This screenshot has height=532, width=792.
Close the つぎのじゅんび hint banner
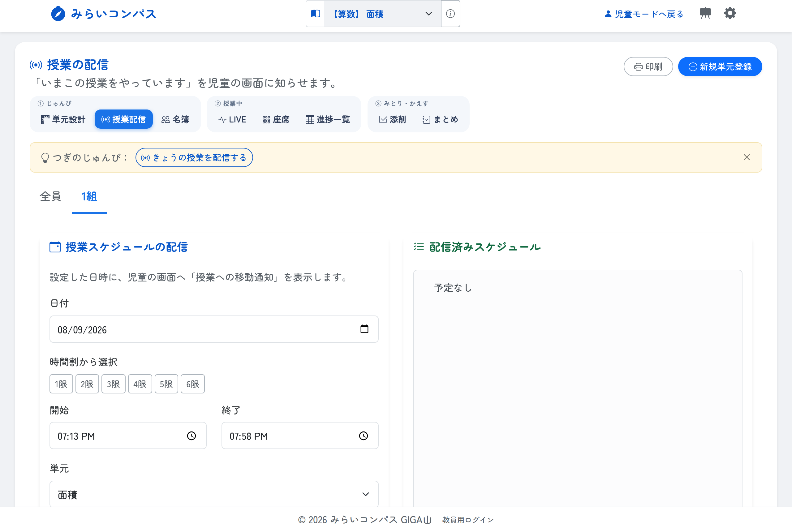point(747,157)
